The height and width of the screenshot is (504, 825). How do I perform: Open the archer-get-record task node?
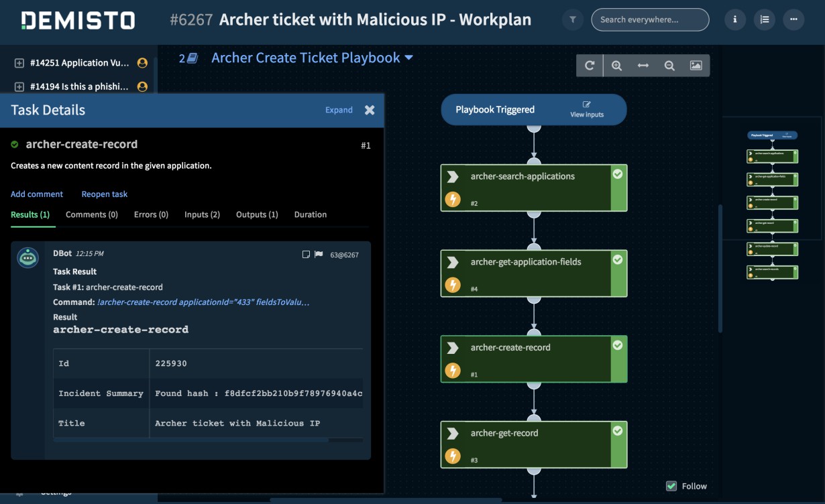coord(534,444)
